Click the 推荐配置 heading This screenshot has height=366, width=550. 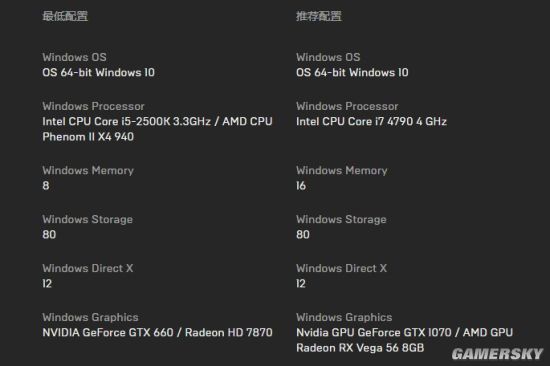point(318,16)
